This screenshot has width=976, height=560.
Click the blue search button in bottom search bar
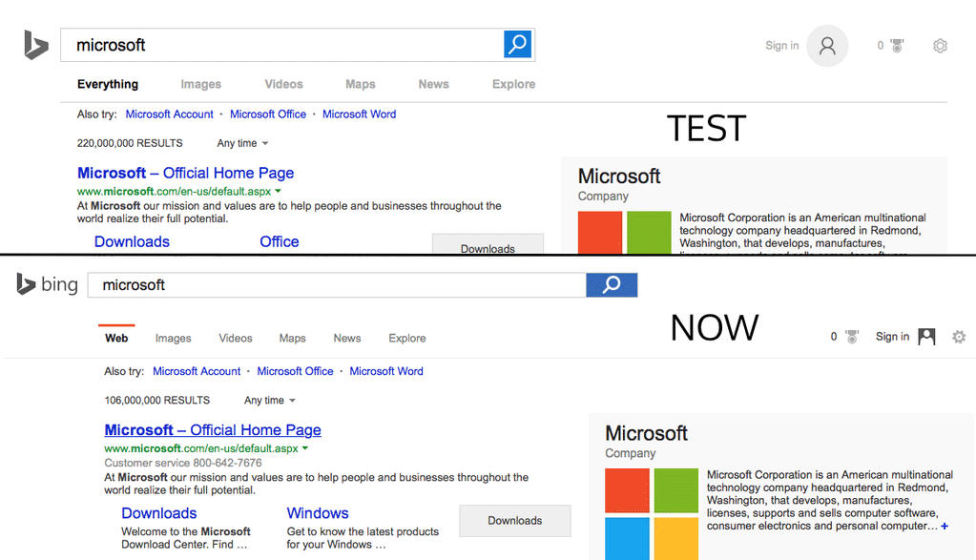coord(612,284)
